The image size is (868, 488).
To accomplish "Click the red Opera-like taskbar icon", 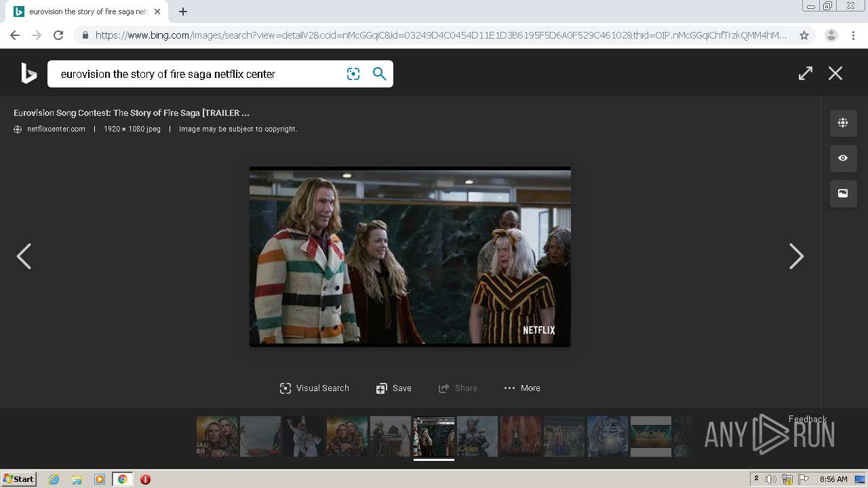I will [x=145, y=479].
